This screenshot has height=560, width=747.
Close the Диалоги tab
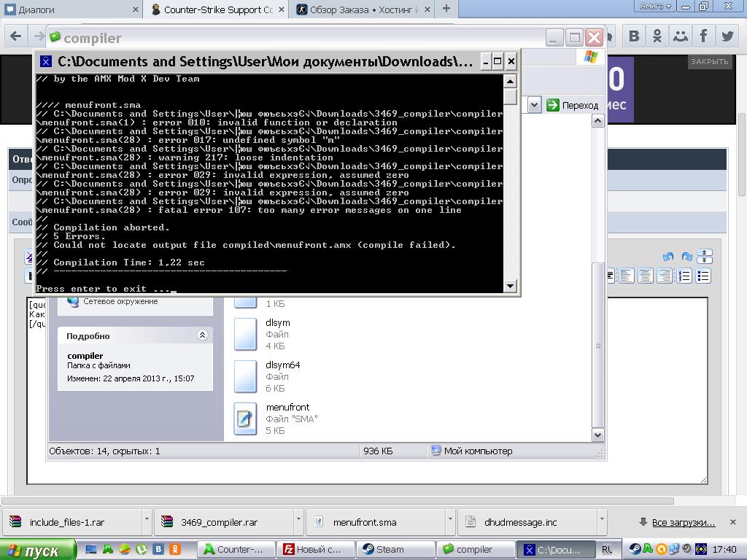coord(135,9)
